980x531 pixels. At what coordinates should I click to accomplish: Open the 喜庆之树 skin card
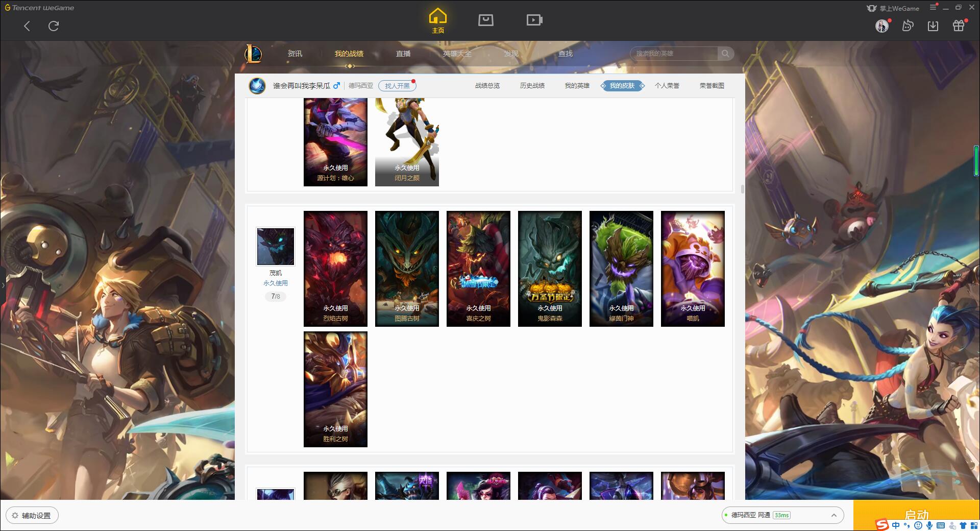(478, 269)
